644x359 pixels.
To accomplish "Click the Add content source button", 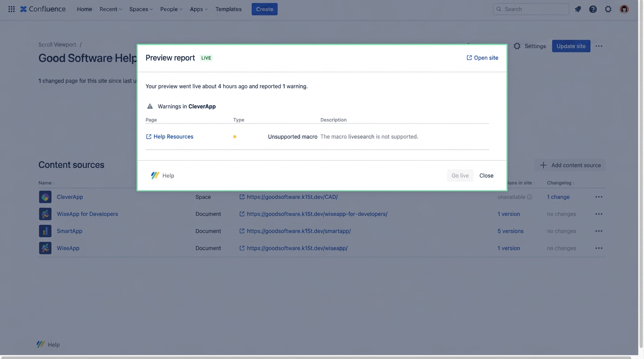I will (x=570, y=165).
